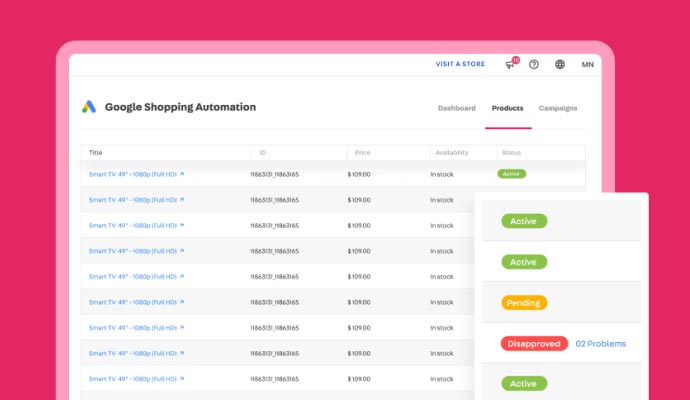The width and height of the screenshot is (690, 400).
Task: Click the Price column header
Action: tap(362, 153)
